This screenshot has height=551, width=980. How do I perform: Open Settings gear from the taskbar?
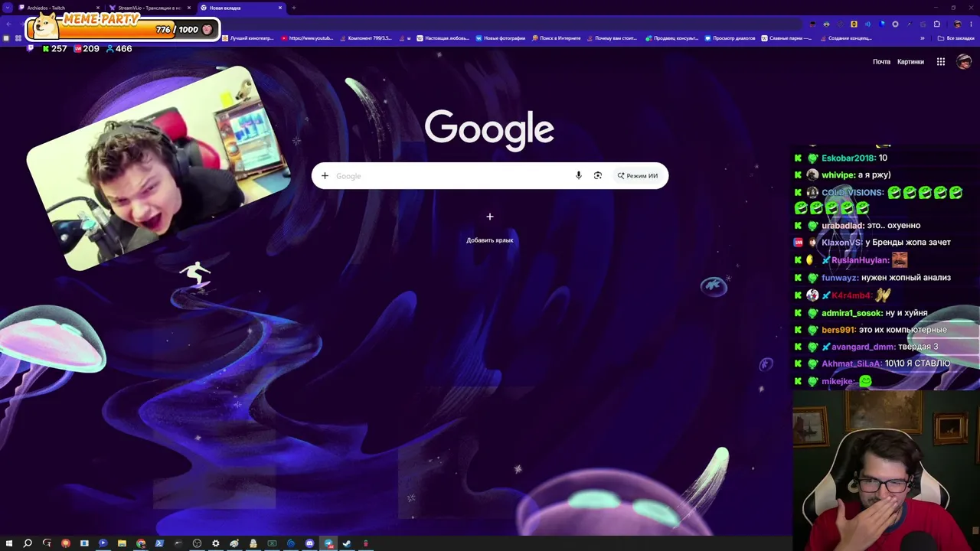216,543
